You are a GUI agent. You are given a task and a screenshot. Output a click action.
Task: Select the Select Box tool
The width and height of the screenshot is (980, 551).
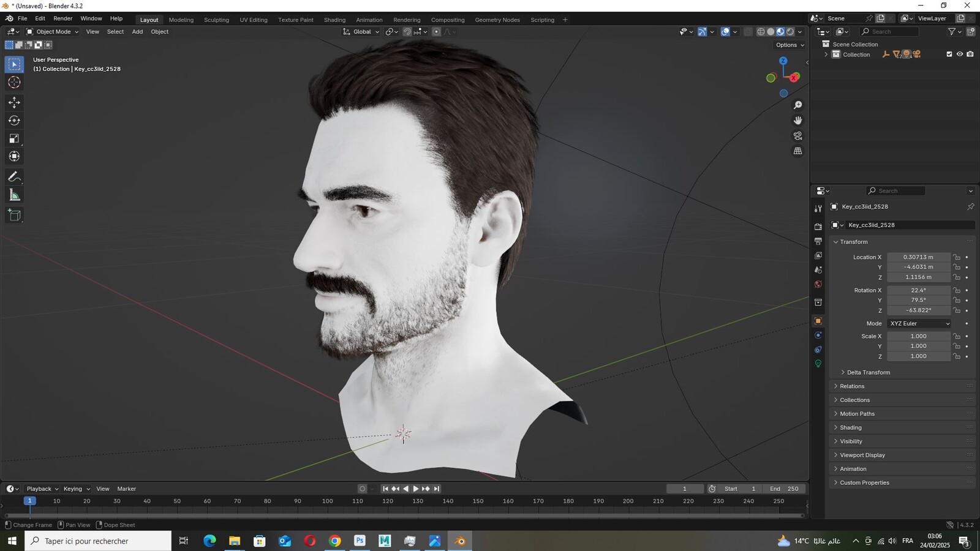(14, 64)
